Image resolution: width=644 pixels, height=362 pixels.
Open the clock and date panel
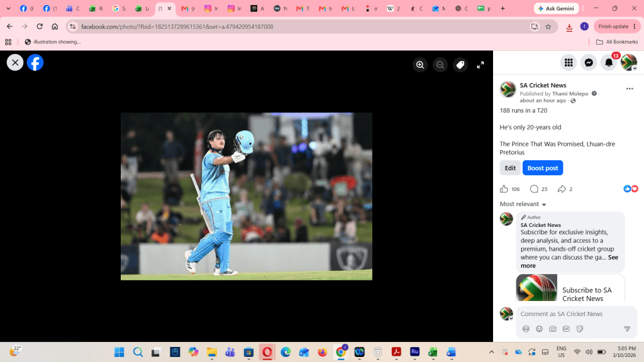coord(625,352)
